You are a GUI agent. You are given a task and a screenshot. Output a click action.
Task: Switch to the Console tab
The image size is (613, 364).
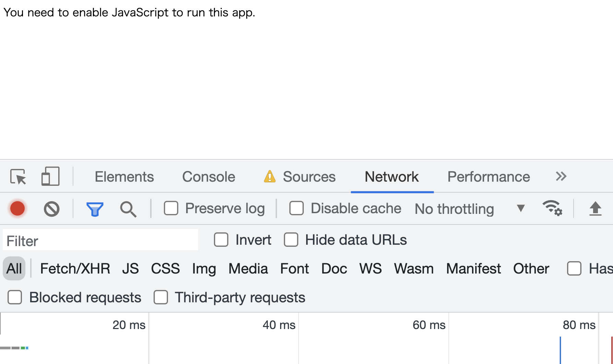coord(208,177)
